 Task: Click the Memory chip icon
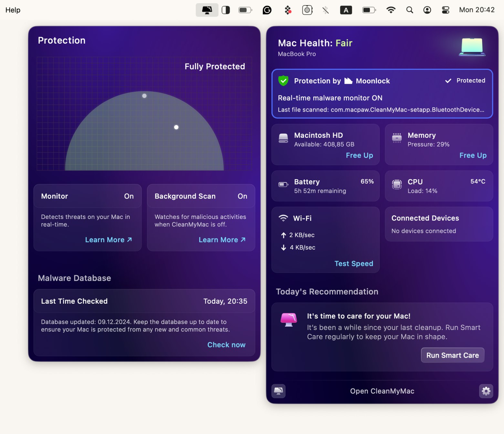397,138
